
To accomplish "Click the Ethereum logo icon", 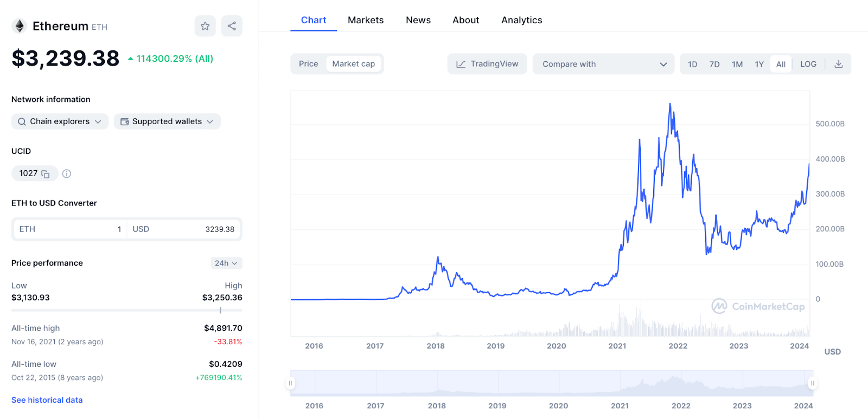I will pyautogui.click(x=20, y=26).
